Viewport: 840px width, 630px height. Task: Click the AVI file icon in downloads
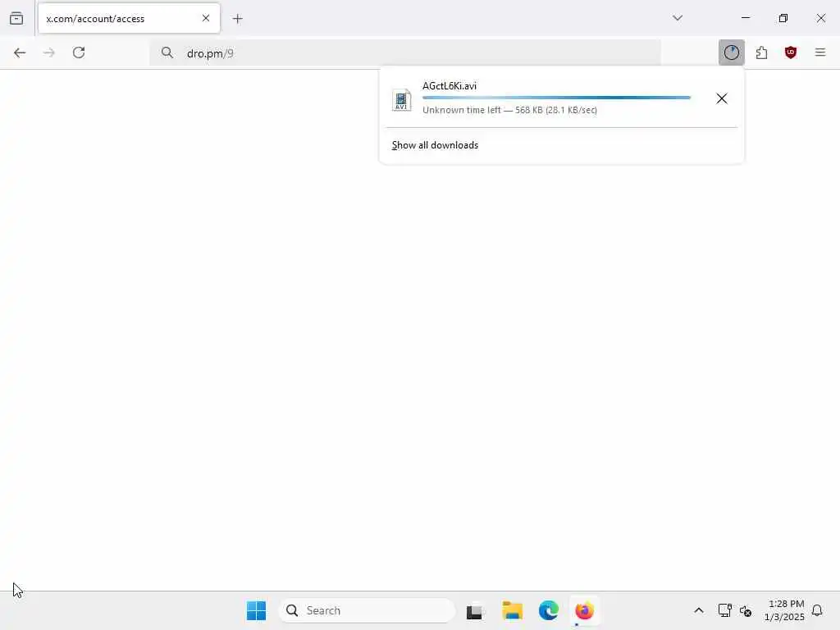[401, 99]
